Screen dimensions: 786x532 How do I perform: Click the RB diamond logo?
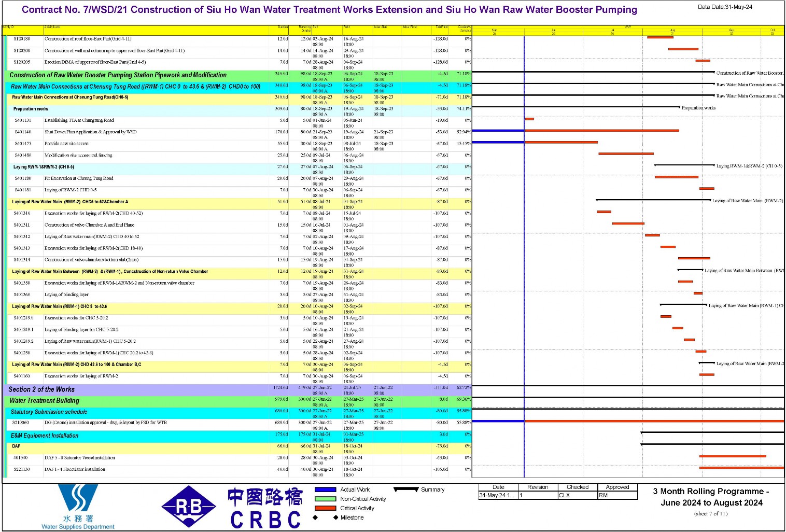(x=189, y=507)
